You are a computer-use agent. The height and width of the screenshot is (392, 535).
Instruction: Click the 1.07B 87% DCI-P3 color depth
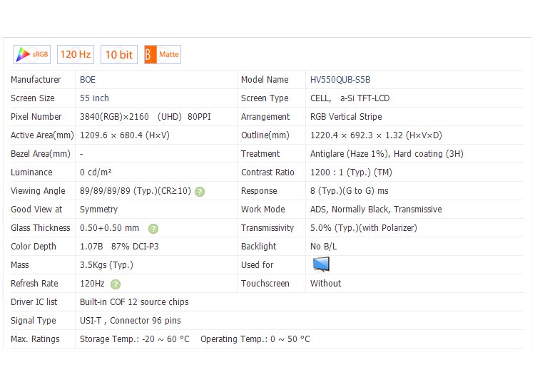click(119, 247)
